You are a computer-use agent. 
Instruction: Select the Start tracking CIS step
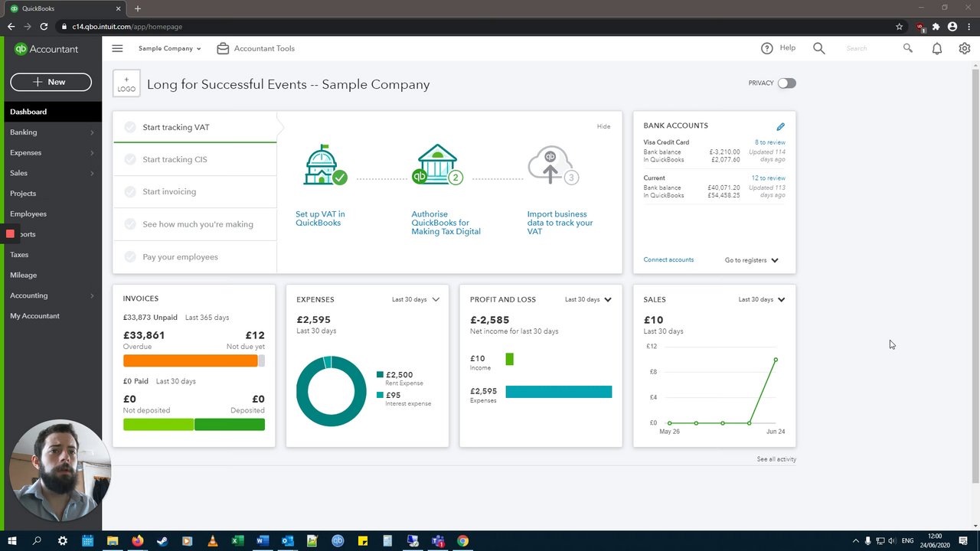[x=194, y=159]
